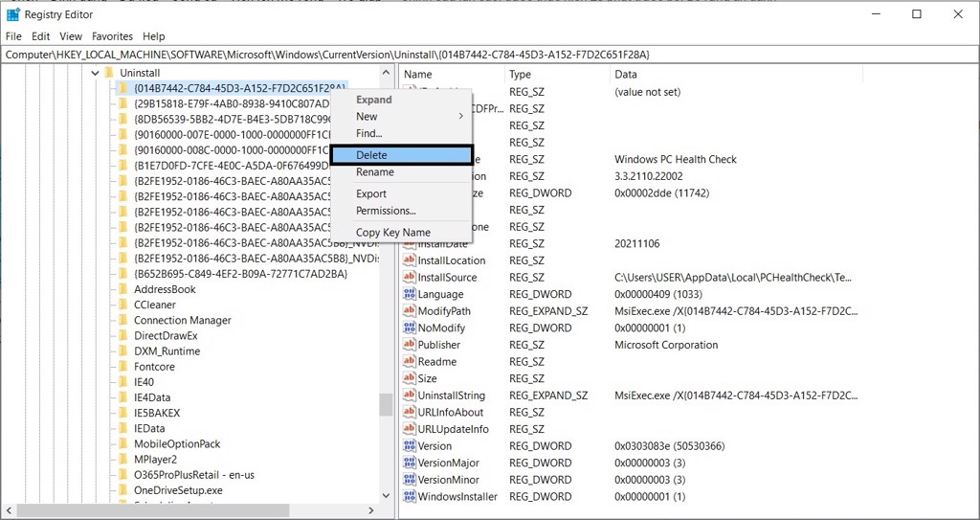Choose Export from the context menu
This screenshot has height=520, width=980.
coord(401,194)
